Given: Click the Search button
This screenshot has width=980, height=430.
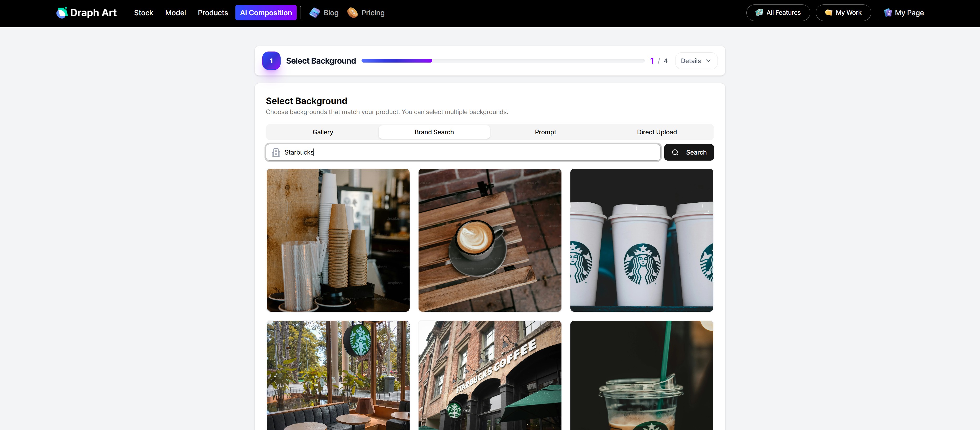Looking at the screenshot, I should tap(689, 153).
